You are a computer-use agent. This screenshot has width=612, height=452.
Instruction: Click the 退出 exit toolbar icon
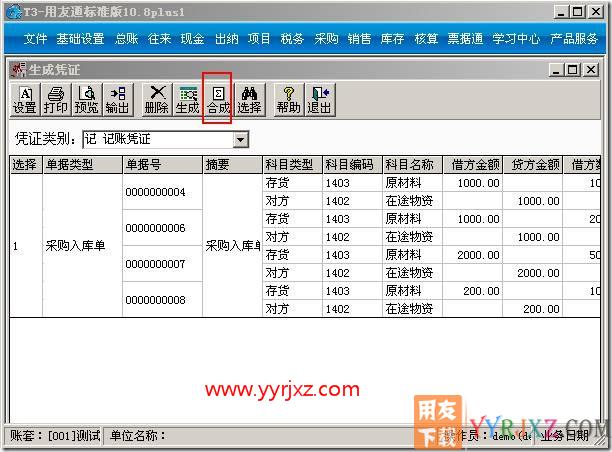click(320, 100)
